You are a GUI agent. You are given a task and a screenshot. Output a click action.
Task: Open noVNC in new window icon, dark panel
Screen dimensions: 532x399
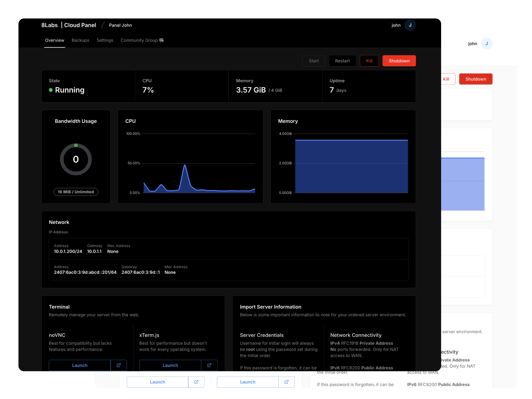(x=119, y=365)
